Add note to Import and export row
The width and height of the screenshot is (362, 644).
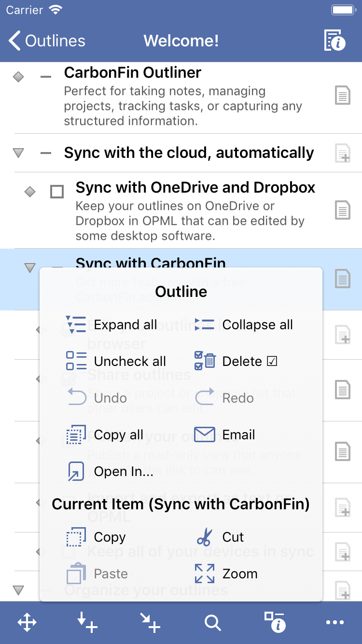(x=342, y=508)
